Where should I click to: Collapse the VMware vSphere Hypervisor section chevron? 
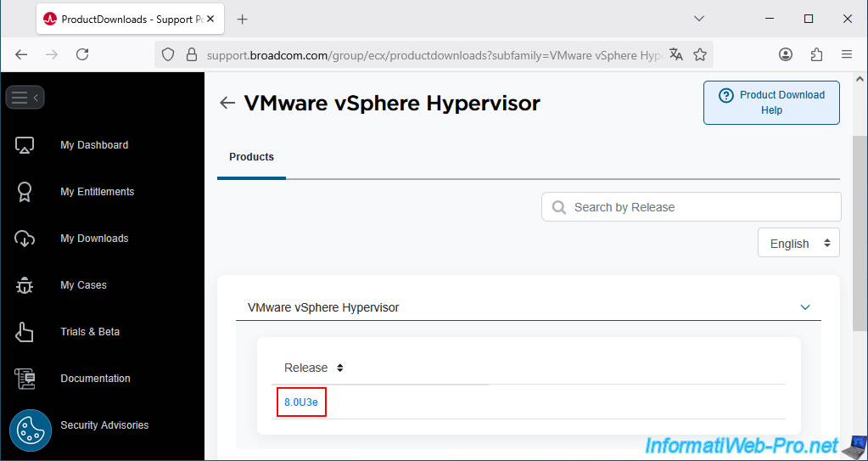[x=805, y=307]
